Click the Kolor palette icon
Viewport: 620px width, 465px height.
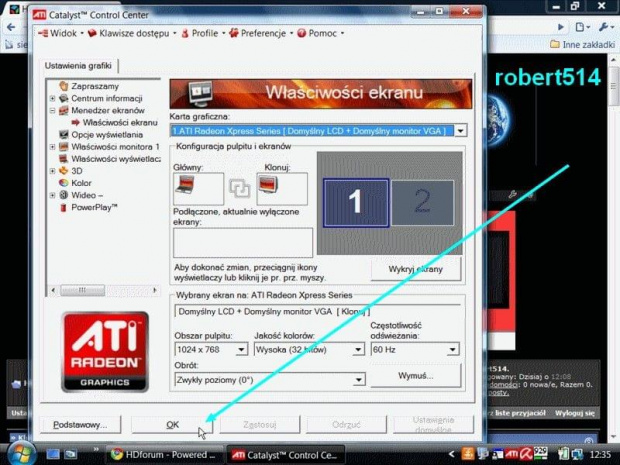[64, 183]
